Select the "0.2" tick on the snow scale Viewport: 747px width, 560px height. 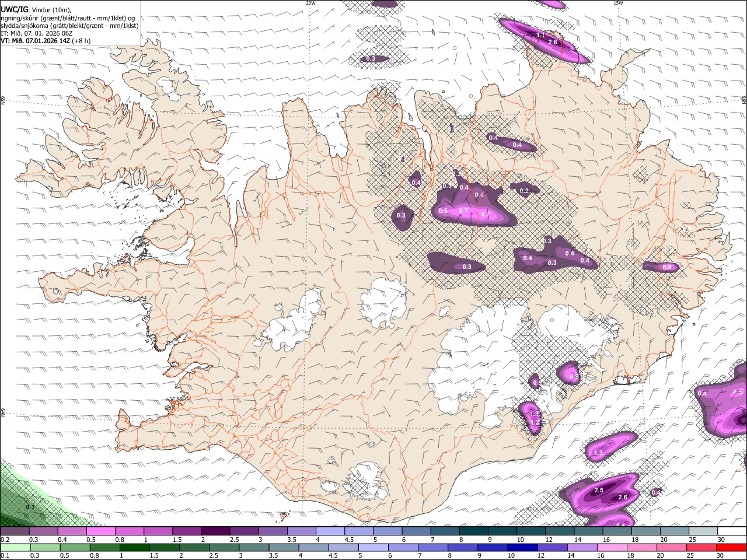[x=4, y=540]
